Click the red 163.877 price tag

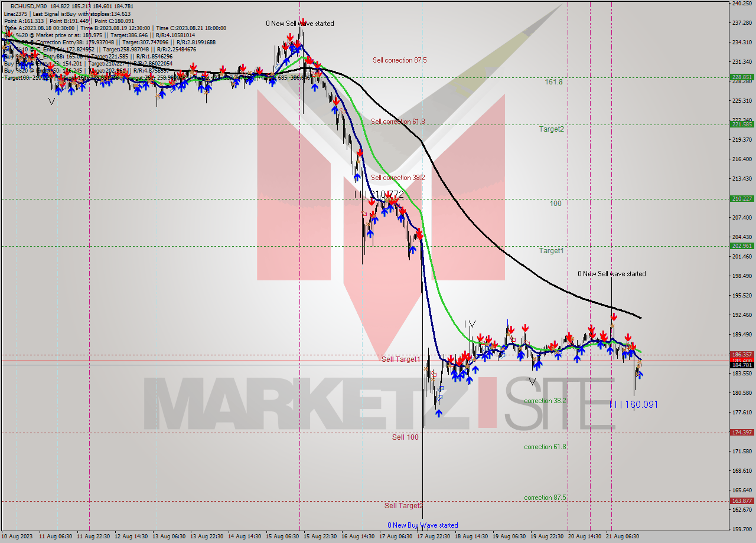click(742, 501)
